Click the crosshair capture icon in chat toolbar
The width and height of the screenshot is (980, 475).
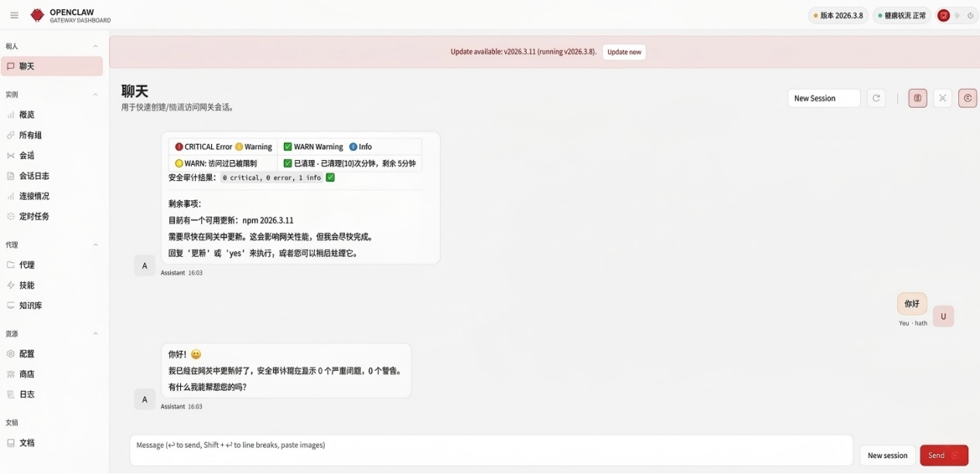pos(942,97)
